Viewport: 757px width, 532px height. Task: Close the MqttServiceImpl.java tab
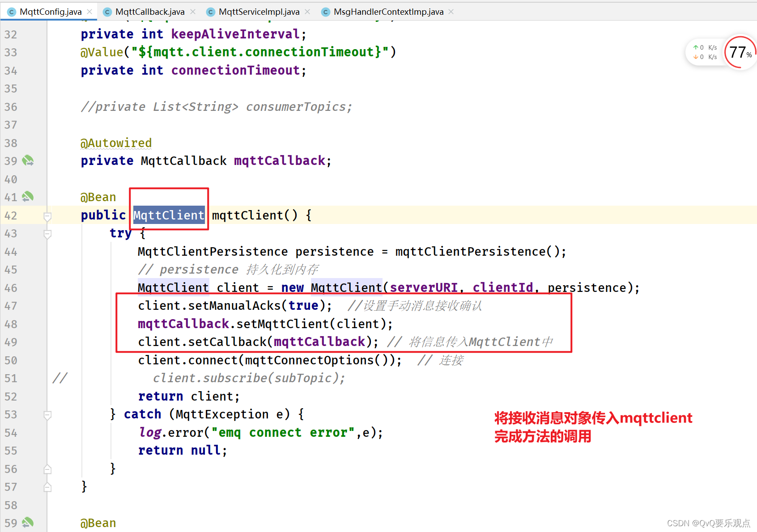coord(307,12)
